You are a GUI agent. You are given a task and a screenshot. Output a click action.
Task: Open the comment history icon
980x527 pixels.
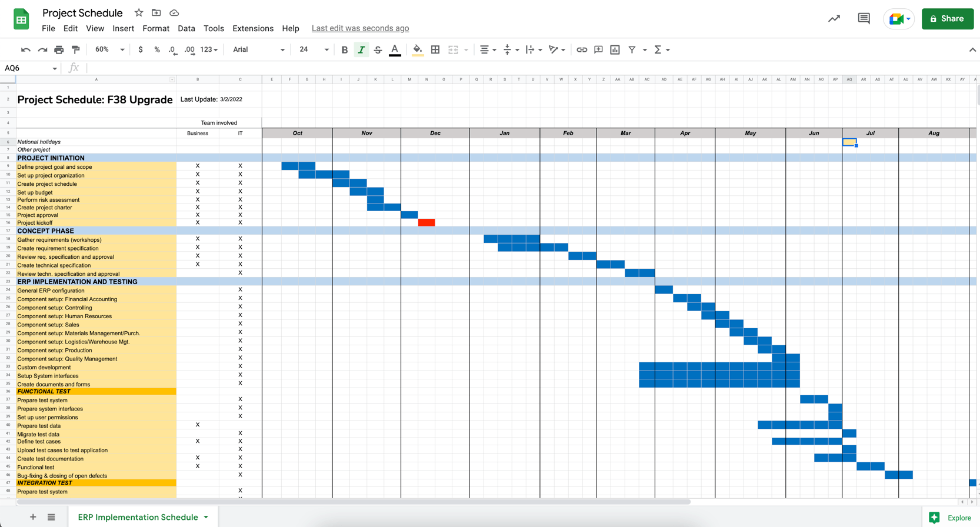click(x=864, y=19)
